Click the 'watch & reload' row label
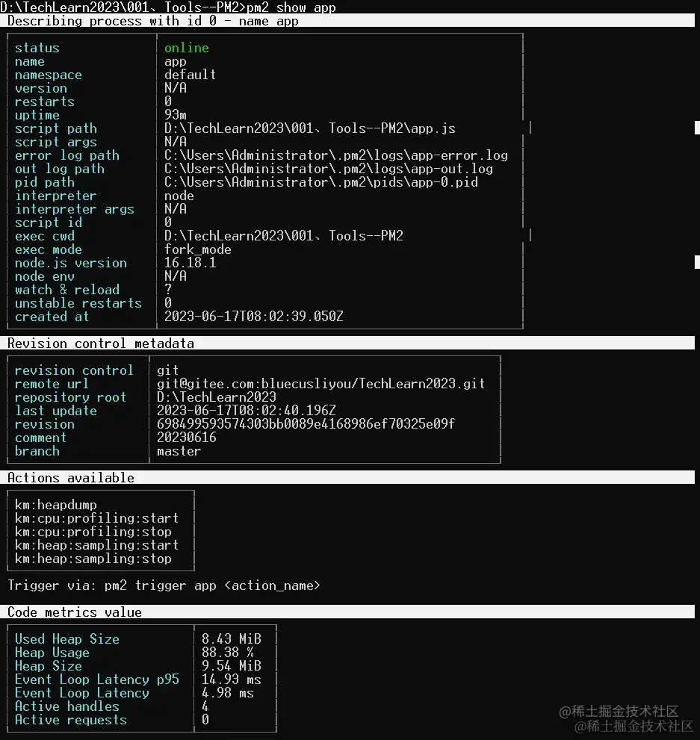Viewport: 700px width, 740px height. [x=67, y=290]
